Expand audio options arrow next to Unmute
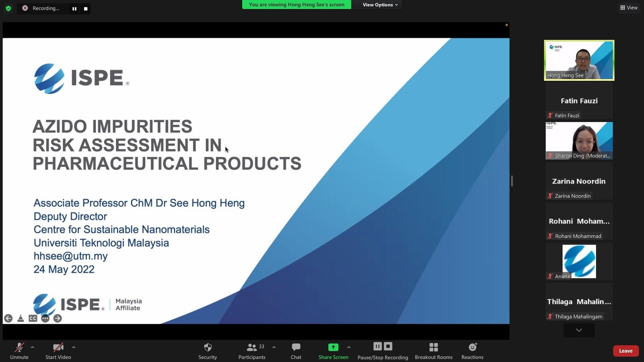Image resolution: width=644 pixels, height=362 pixels. 33,347
